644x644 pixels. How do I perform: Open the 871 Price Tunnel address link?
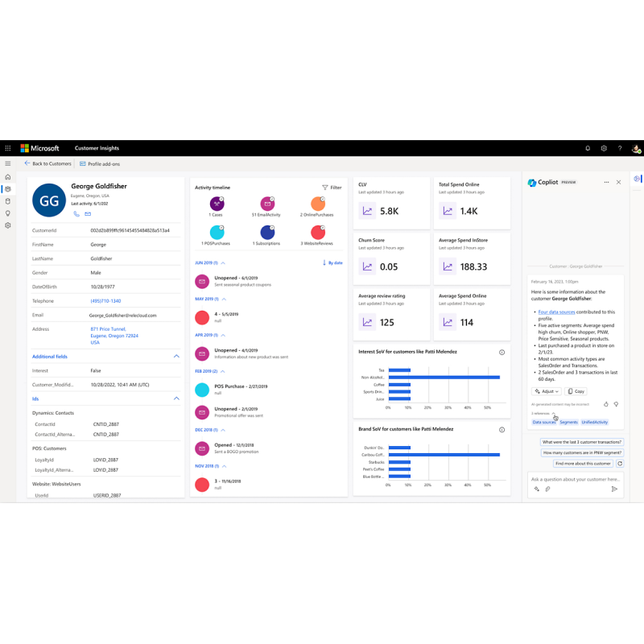[114, 336]
